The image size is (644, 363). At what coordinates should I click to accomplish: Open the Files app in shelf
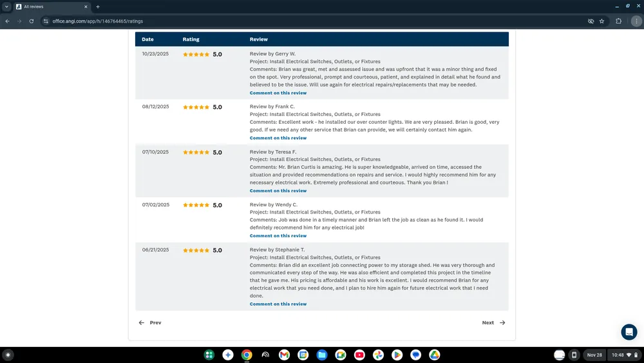tap(321, 355)
